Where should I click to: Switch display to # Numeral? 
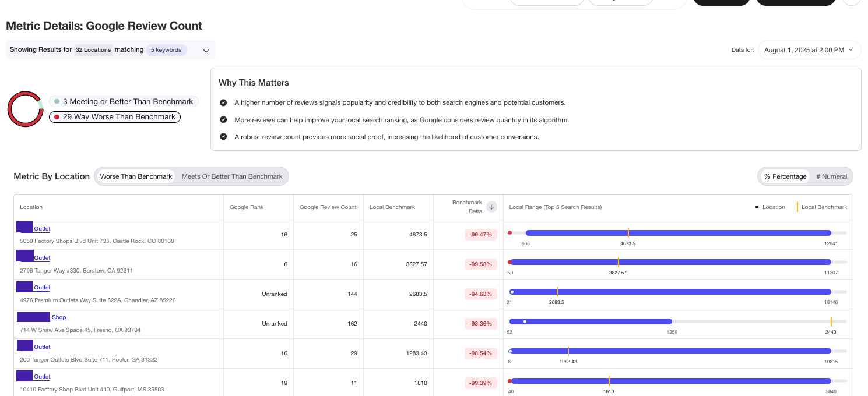pos(831,176)
